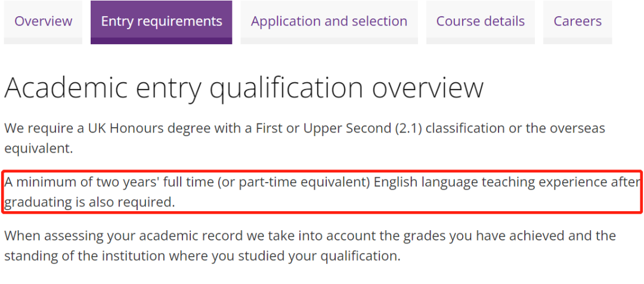
Task: Select the red-outlined teaching experience paragraph
Action: coord(322,192)
